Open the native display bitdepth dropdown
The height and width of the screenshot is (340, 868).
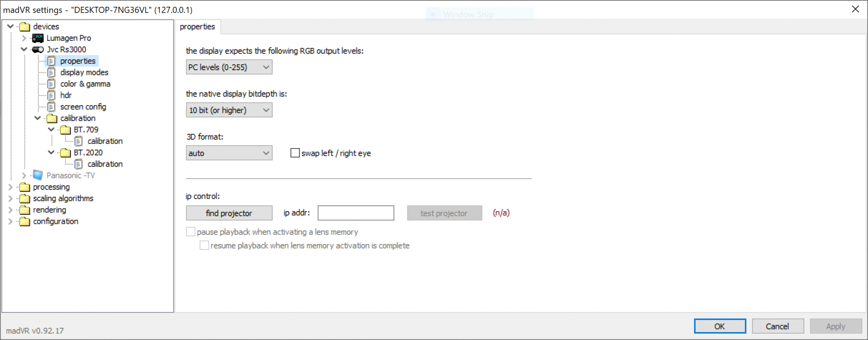pos(229,110)
